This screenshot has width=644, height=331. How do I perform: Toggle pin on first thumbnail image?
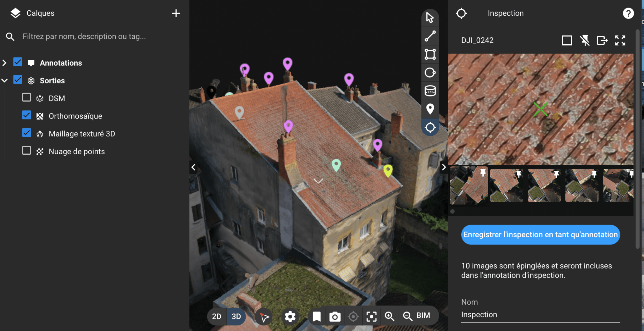pyautogui.click(x=483, y=172)
